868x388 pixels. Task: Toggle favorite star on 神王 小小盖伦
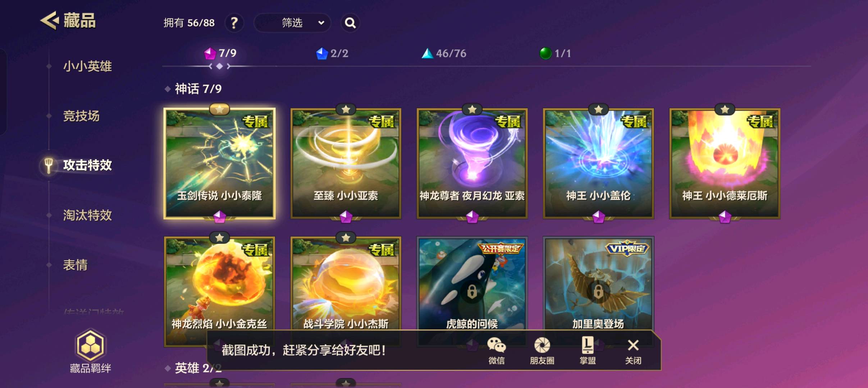click(x=598, y=109)
